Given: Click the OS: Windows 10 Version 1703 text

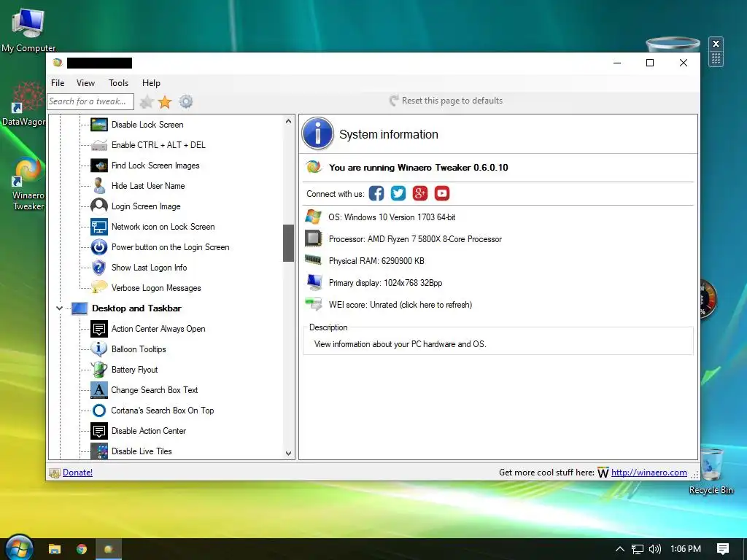Looking at the screenshot, I should click(392, 217).
